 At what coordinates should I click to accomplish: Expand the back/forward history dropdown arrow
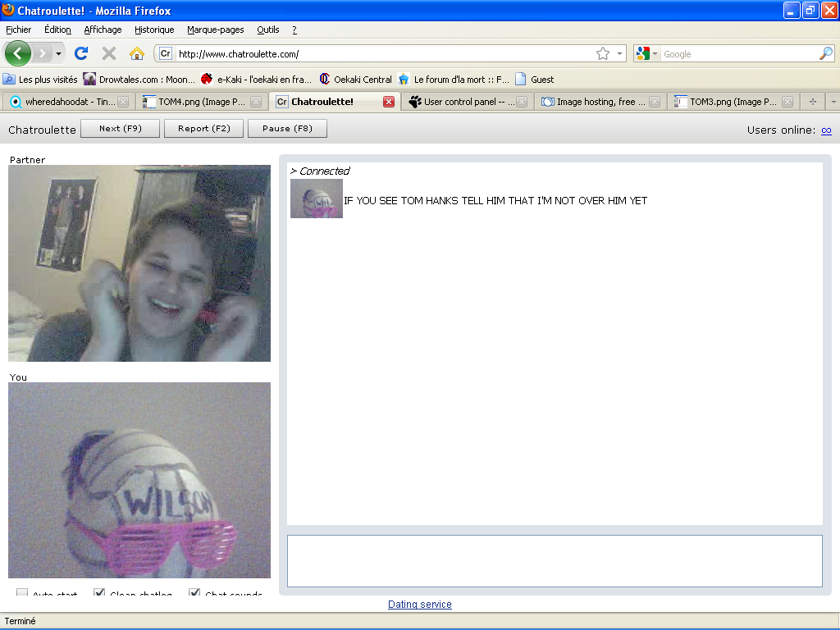point(58,54)
